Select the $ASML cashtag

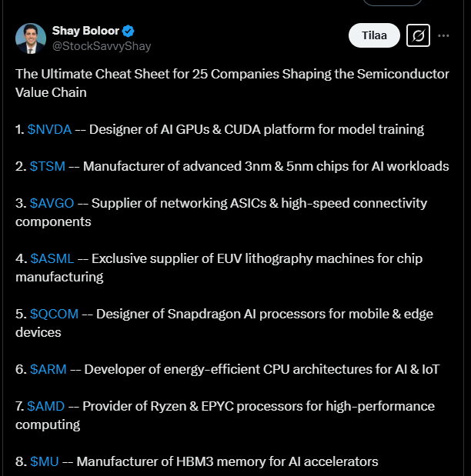(51, 258)
